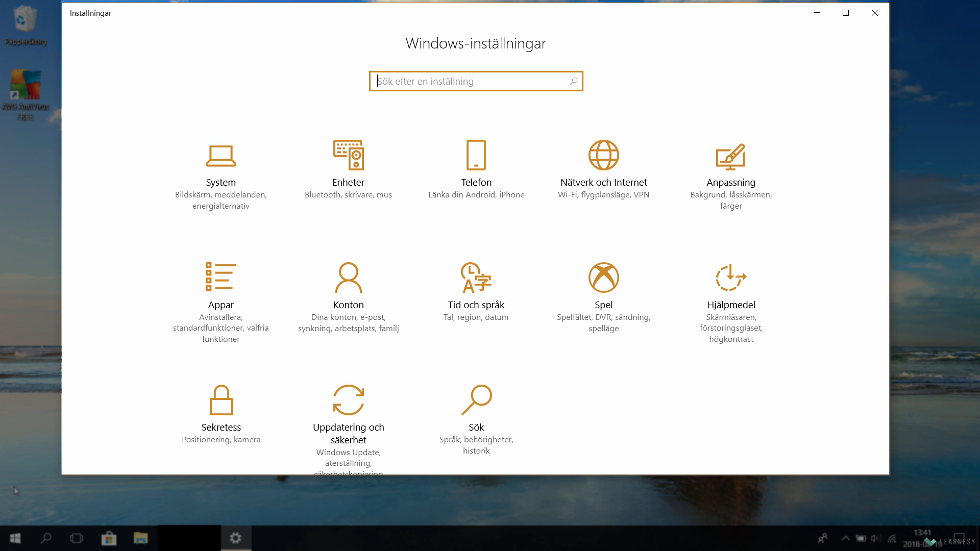Minimize the Inställningar window
Screen dimensions: 980x551
click(817, 13)
